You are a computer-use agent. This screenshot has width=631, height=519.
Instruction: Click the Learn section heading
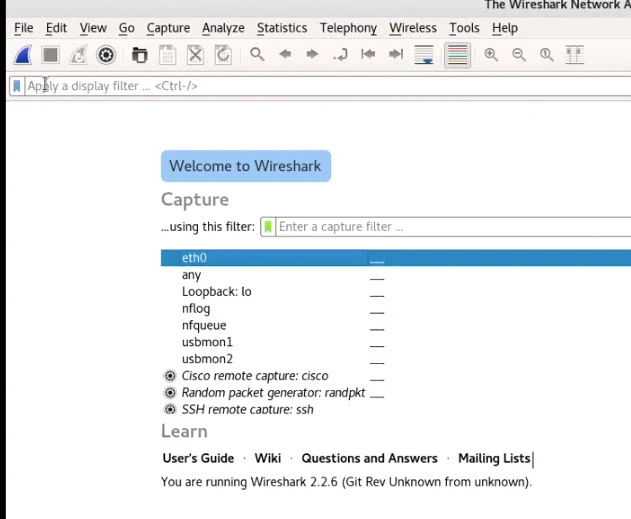[184, 431]
